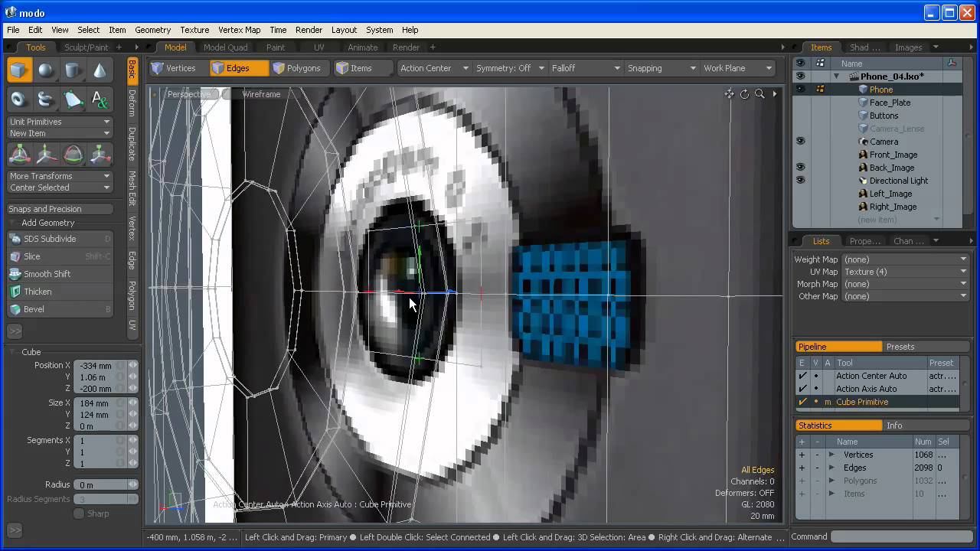
Task: Open the Symmetry: Off dropdown
Action: pyautogui.click(x=510, y=68)
